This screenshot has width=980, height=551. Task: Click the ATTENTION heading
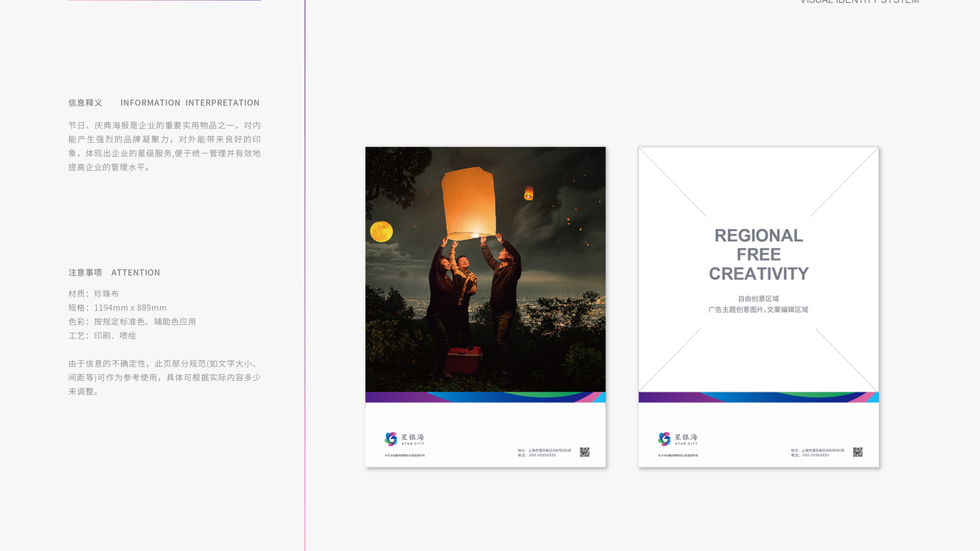click(x=136, y=273)
